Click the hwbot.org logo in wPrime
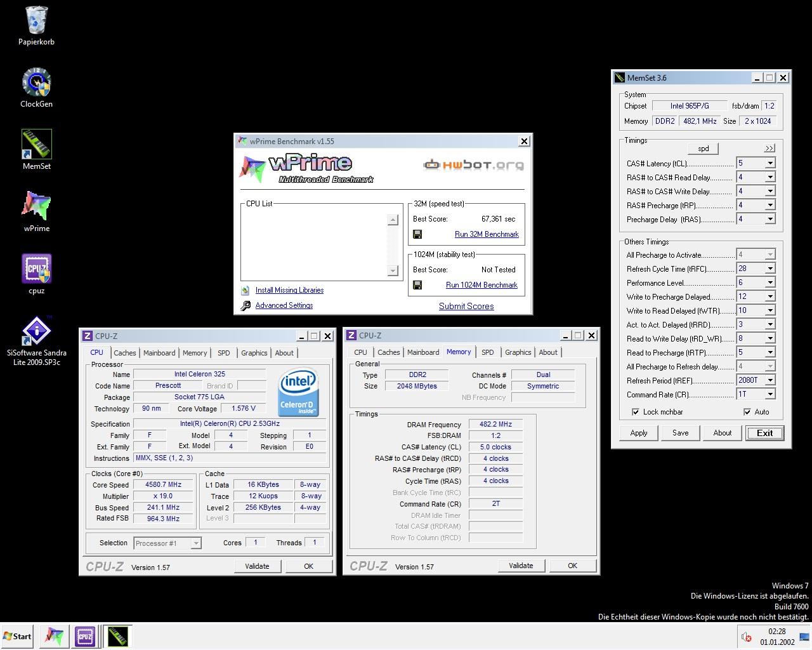 pyautogui.click(x=474, y=165)
